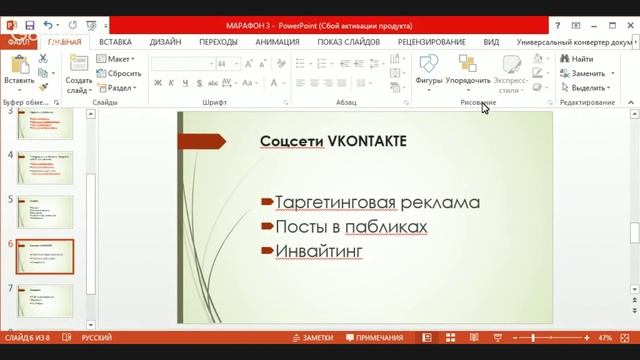Open Экспресс-стили quick styles
The image size is (640, 360).
pyautogui.click(x=511, y=73)
